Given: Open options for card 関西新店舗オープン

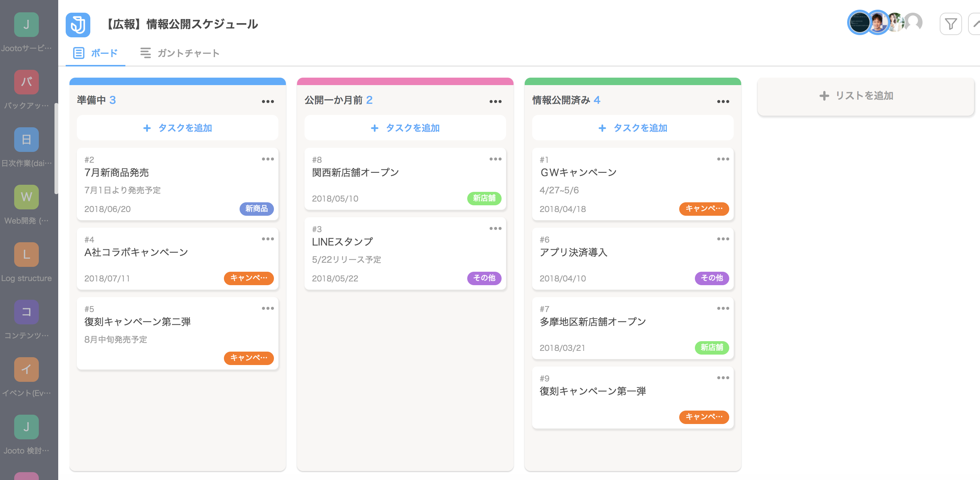Looking at the screenshot, I should pyautogui.click(x=495, y=159).
